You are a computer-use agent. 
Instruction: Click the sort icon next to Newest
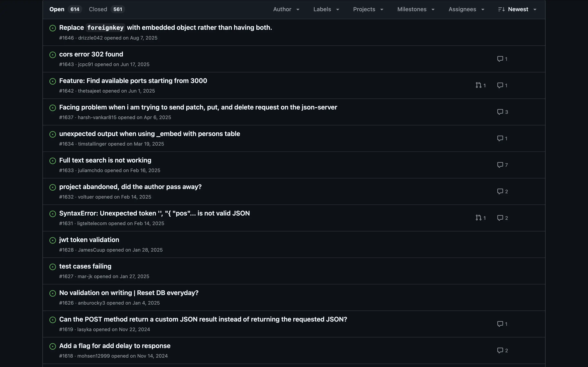click(x=501, y=9)
